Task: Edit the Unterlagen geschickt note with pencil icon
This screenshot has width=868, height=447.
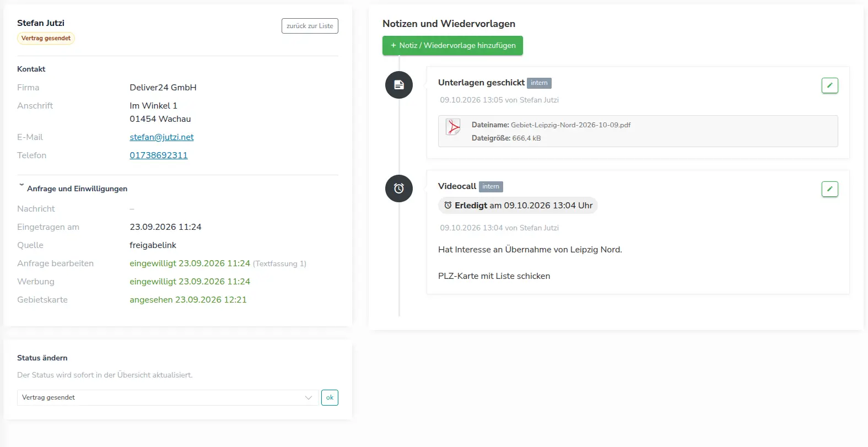Action: (829, 85)
